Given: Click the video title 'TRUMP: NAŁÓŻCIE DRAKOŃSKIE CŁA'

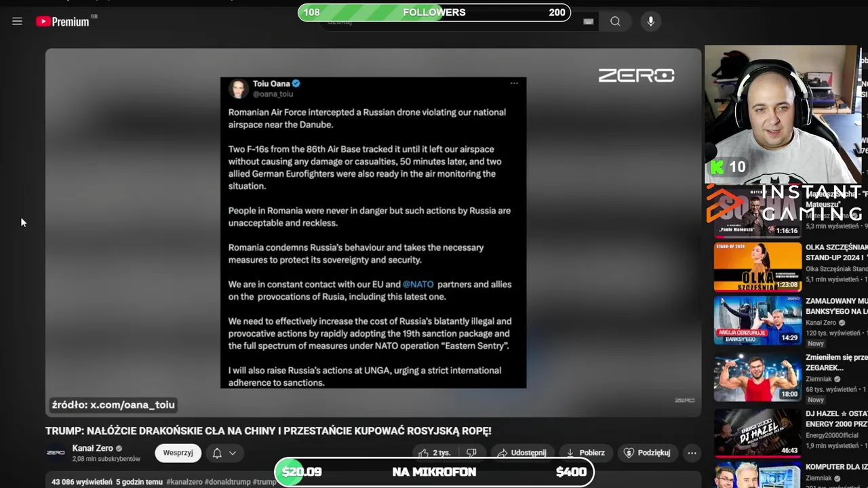Looking at the screenshot, I should [269, 431].
